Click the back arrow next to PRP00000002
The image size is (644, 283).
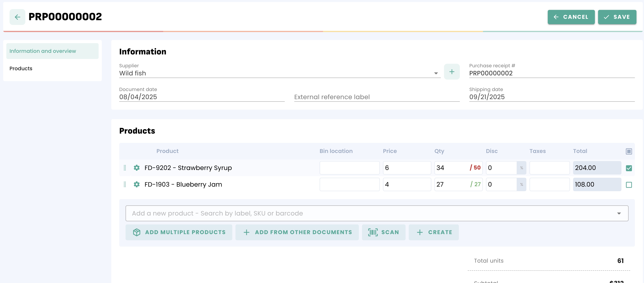tap(17, 17)
